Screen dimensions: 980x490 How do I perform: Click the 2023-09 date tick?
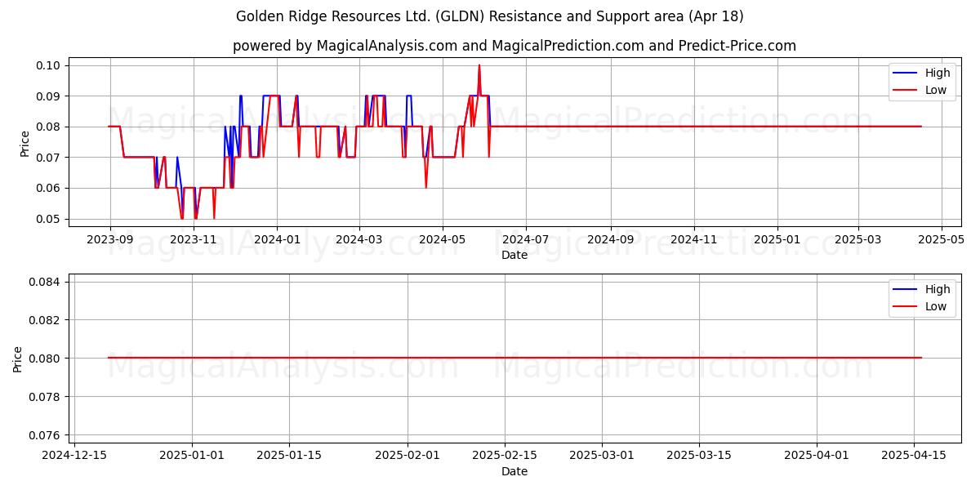[x=110, y=239]
